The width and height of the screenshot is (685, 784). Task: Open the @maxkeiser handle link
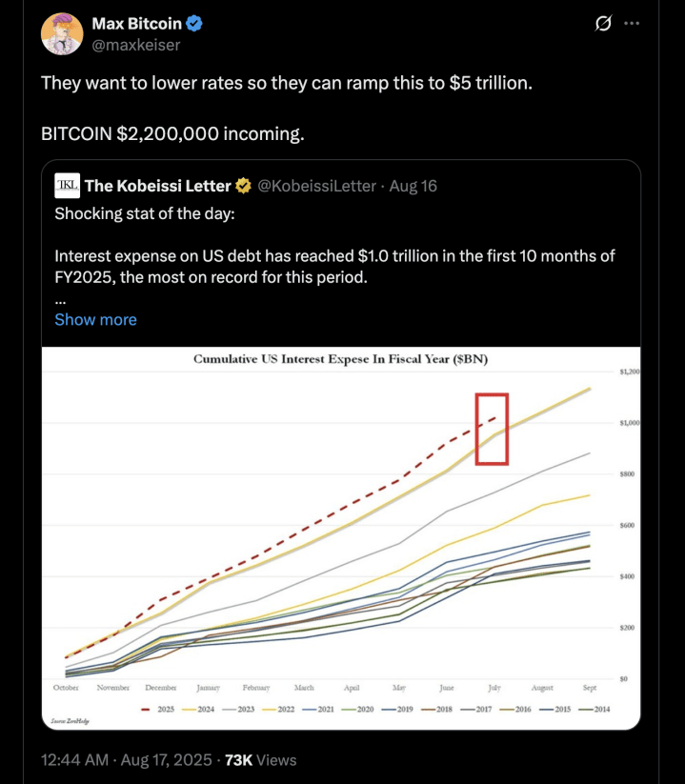136,45
